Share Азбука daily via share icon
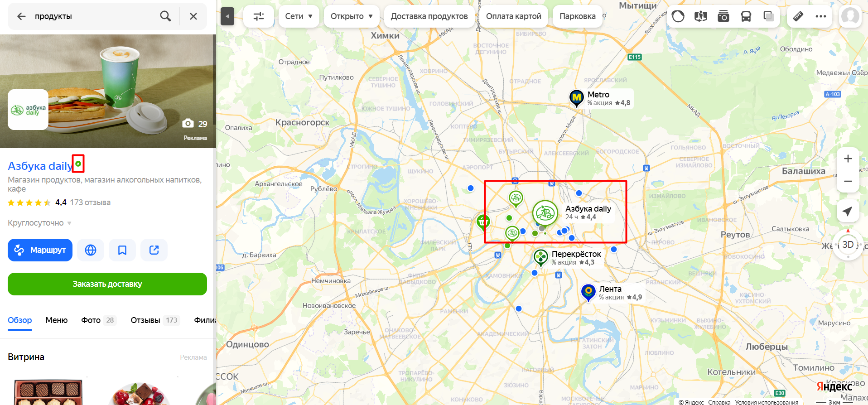Image resolution: width=868 pixels, height=405 pixels. click(154, 250)
